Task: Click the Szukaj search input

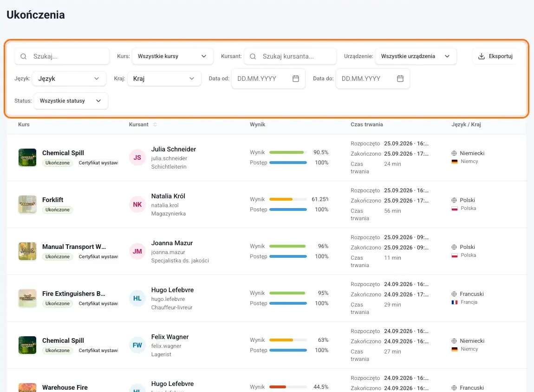Action: coord(62,56)
